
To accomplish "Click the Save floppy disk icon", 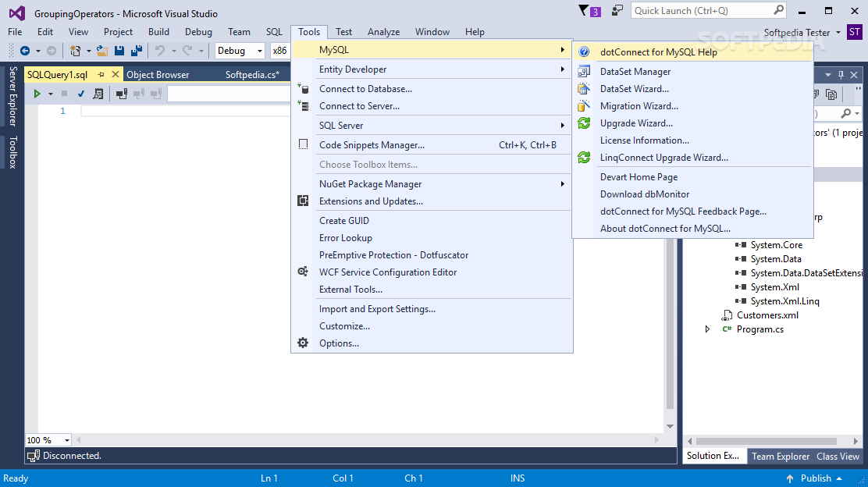I will [x=119, y=51].
